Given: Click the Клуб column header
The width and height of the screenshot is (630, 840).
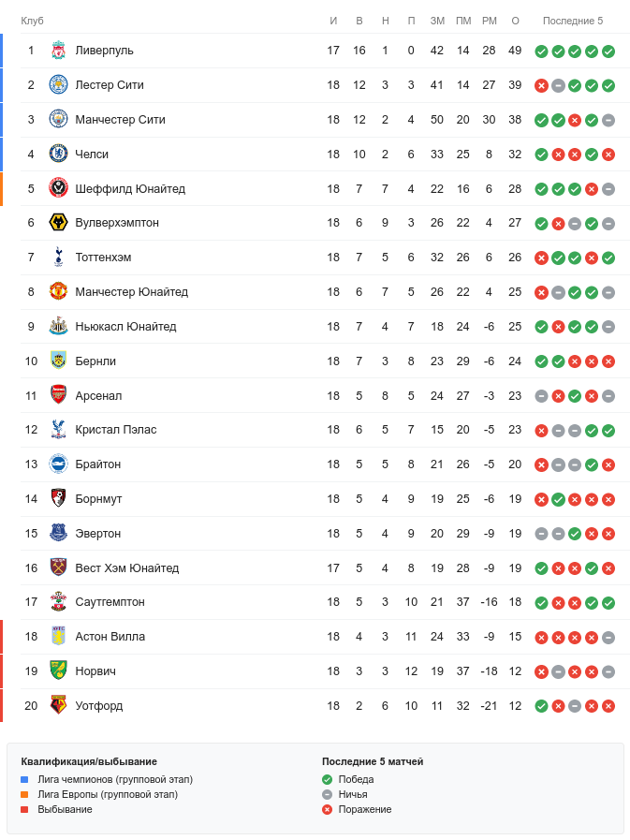Looking at the screenshot, I should click(x=33, y=21).
